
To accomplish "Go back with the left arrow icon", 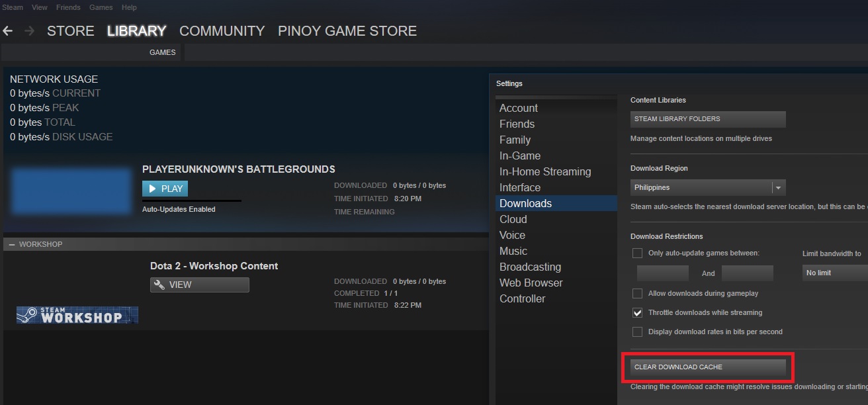I will [8, 31].
